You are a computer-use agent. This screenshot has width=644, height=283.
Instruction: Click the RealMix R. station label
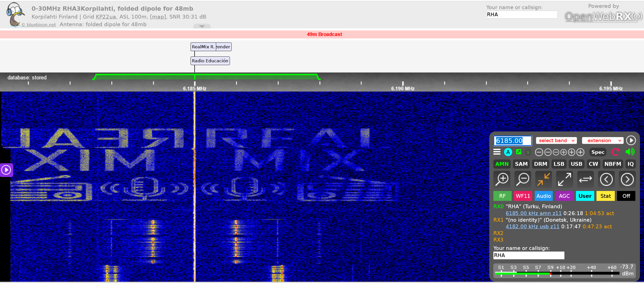click(x=203, y=47)
